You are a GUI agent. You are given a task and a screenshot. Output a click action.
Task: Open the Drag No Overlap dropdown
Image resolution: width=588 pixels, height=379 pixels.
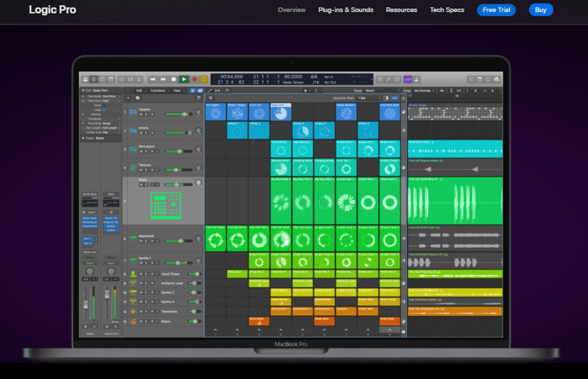pyautogui.click(x=424, y=90)
